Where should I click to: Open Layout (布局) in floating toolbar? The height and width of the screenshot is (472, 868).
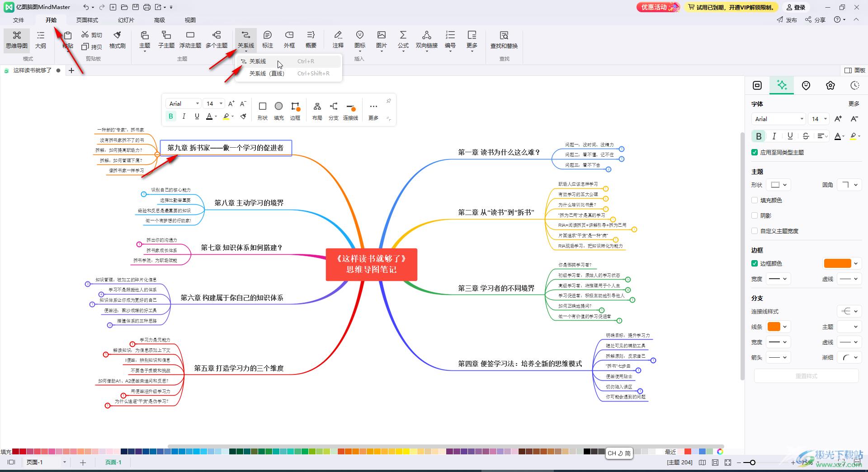pyautogui.click(x=317, y=111)
